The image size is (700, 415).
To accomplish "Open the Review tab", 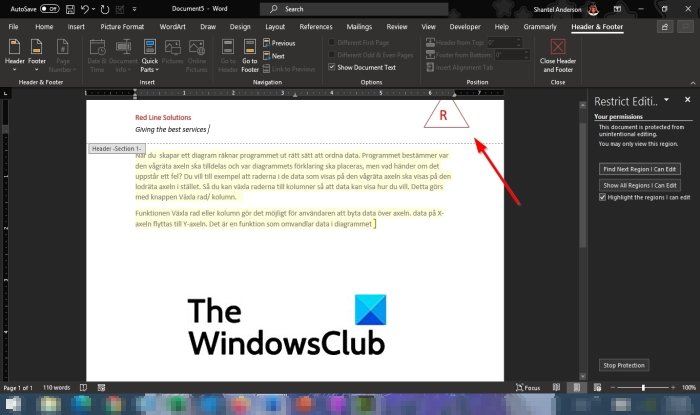I will 396,27.
